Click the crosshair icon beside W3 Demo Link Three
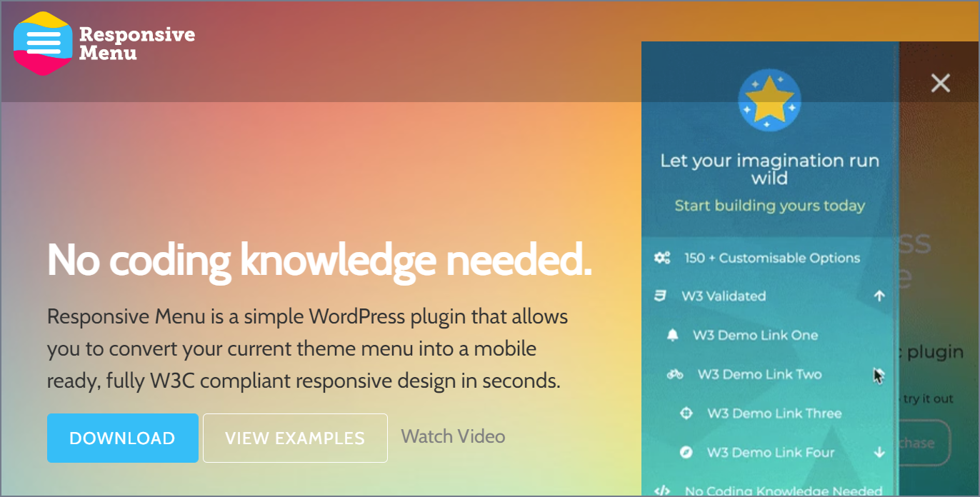The height and width of the screenshot is (497, 980). 686,413
